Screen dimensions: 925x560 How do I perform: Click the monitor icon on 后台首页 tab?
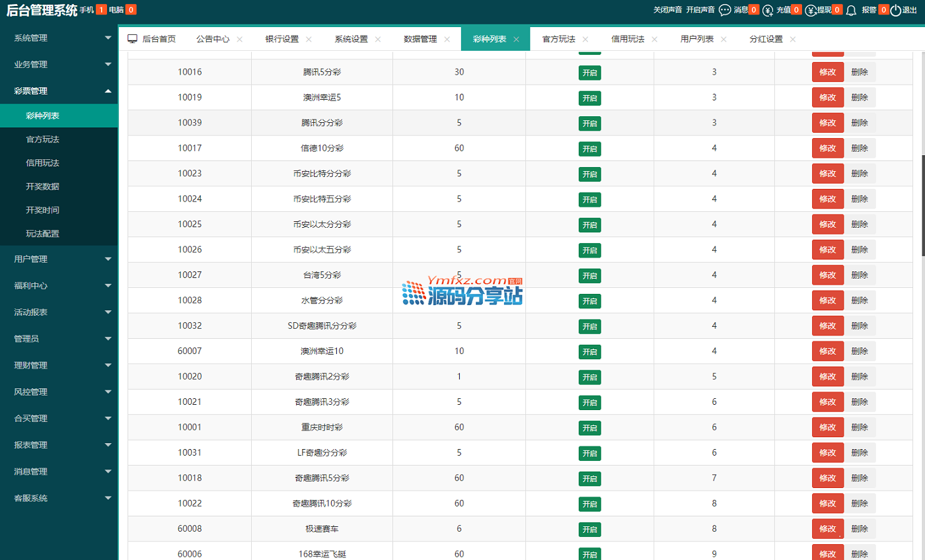(132, 39)
